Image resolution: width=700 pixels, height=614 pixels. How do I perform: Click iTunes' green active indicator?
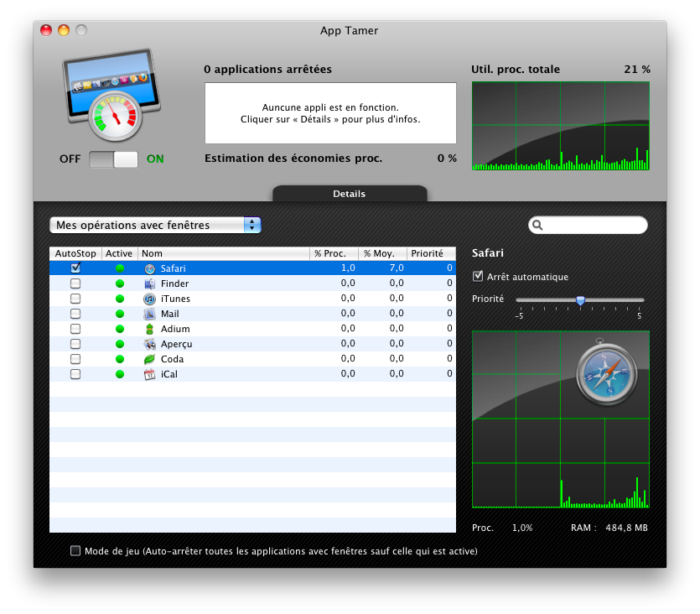click(x=120, y=299)
